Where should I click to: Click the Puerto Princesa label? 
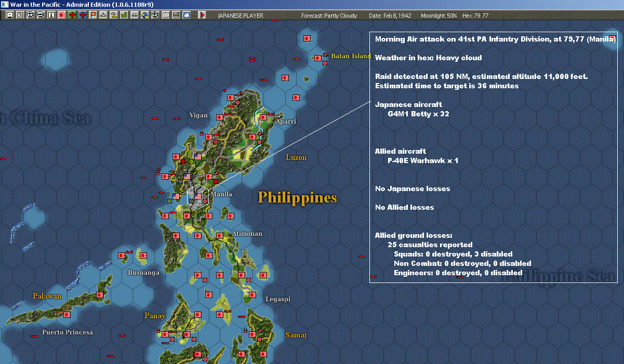68,332
